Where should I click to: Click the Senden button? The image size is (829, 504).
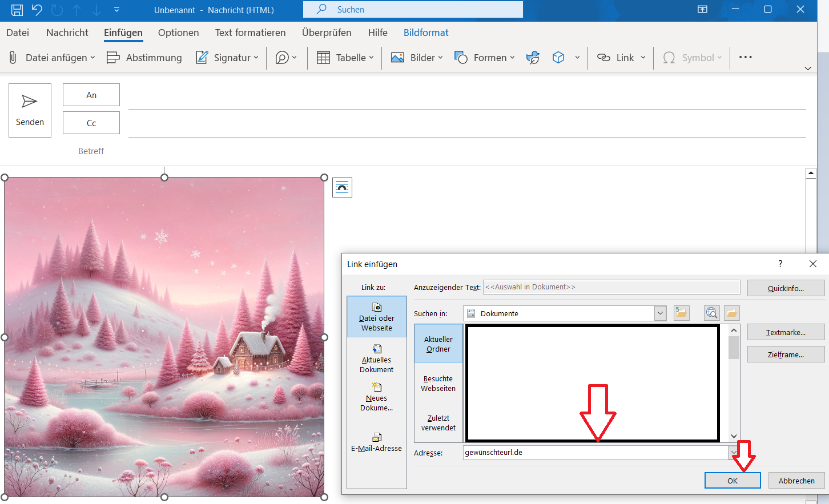30,110
